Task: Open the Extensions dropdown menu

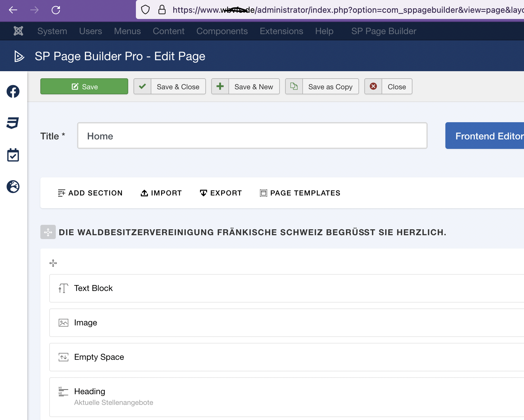Action: coord(281,31)
